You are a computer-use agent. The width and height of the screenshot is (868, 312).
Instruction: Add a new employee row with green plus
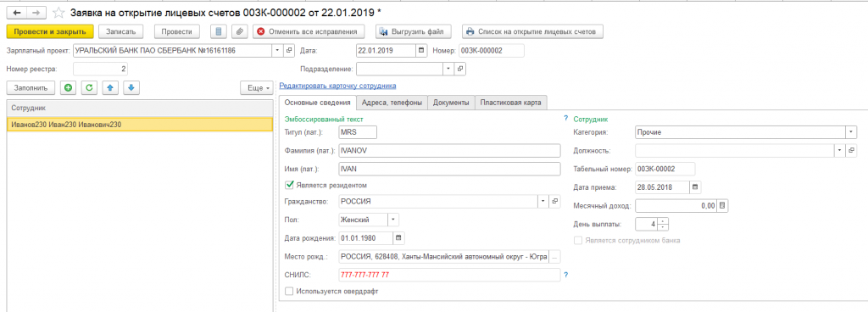click(68, 87)
